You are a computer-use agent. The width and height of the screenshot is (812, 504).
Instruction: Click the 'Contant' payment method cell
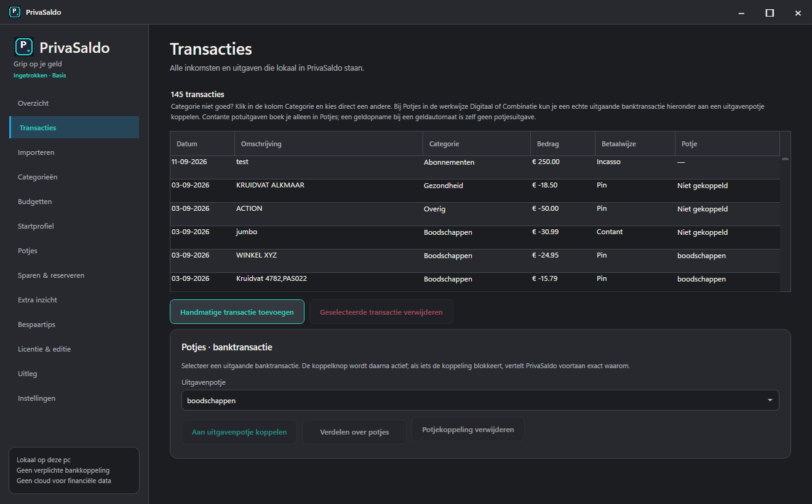tap(610, 232)
